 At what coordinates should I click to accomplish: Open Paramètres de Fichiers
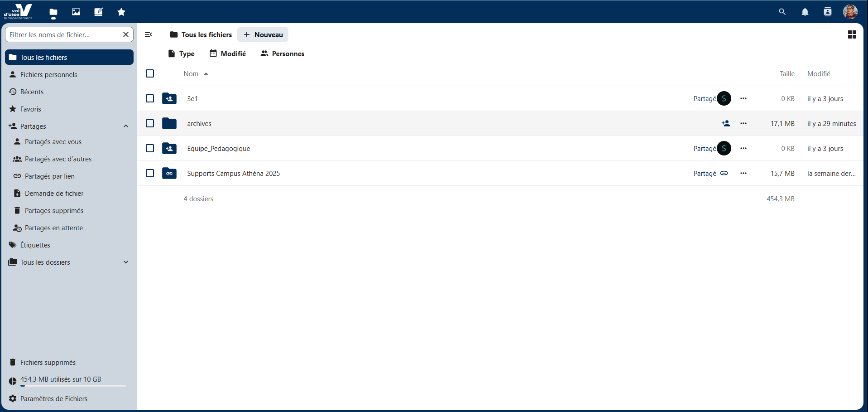(x=69, y=398)
